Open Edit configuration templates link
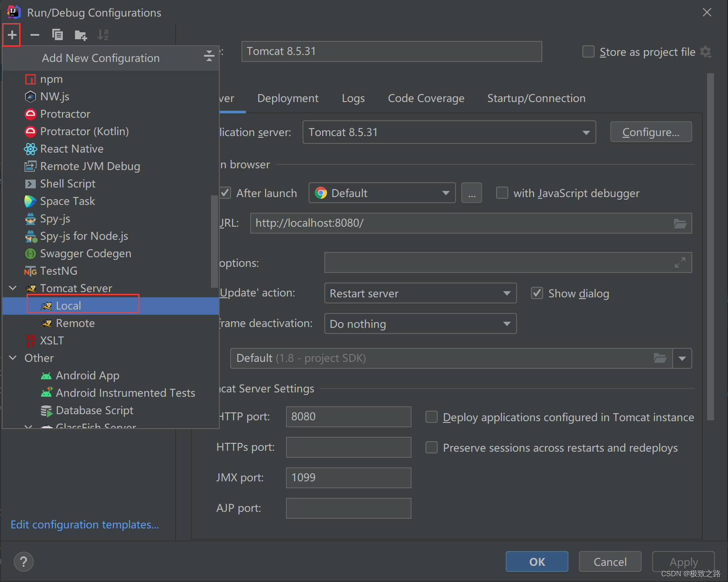Screen dimensions: 728x582 click(x=85, y=524)
